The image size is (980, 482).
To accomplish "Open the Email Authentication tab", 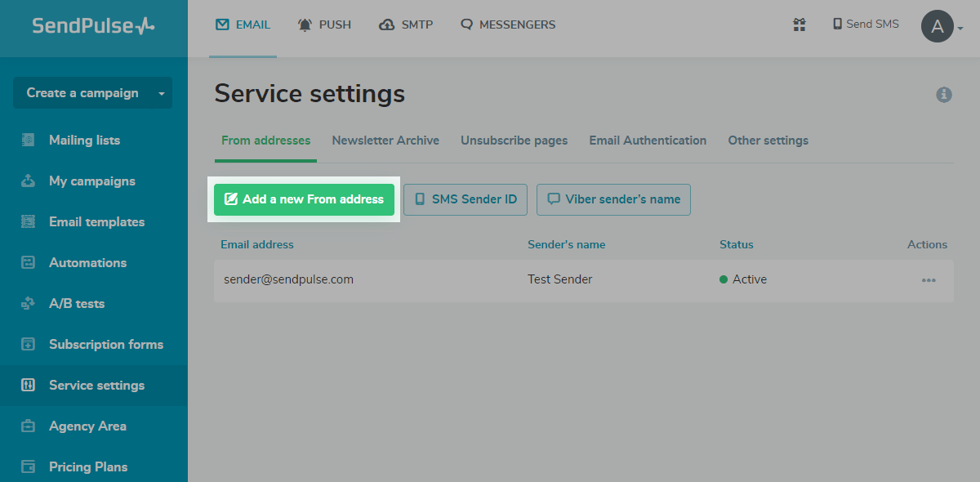I will click(648, 141).
